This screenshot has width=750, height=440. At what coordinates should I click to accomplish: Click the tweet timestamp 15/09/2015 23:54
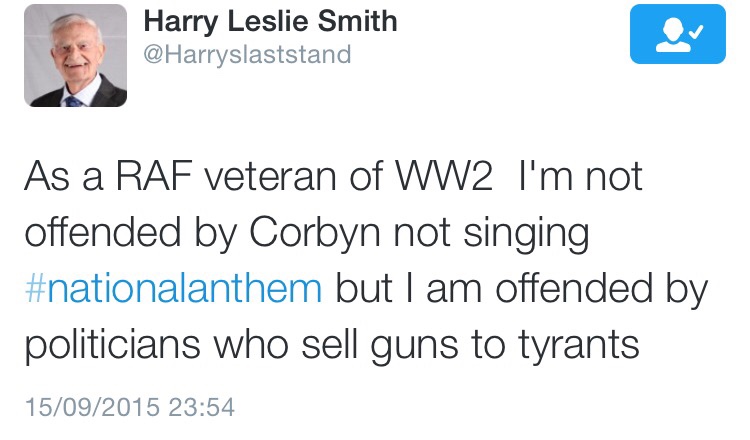[x=129, y=408]
